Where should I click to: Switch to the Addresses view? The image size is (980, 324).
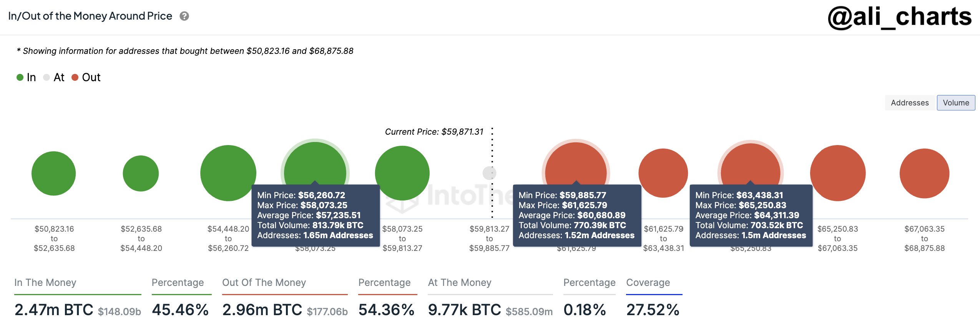click(x=909, y=103)
